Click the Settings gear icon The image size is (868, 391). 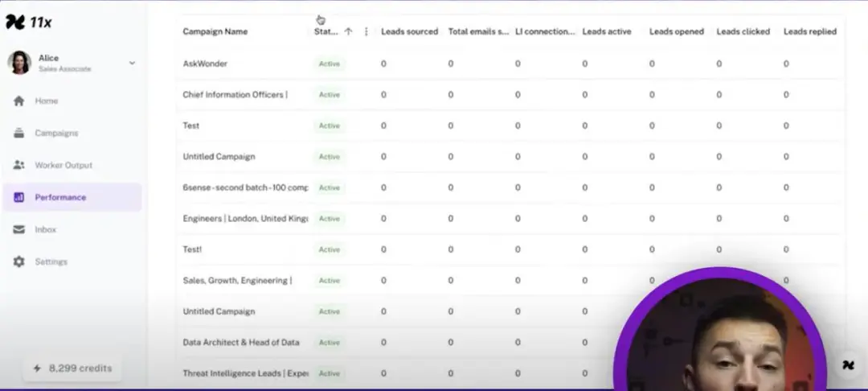pos(18,261)
